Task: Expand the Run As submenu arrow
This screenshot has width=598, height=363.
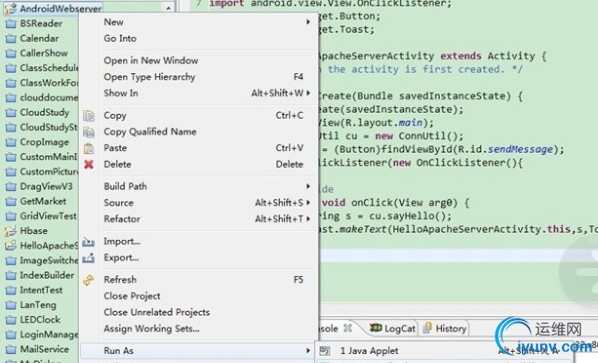Action: (308, 351)
